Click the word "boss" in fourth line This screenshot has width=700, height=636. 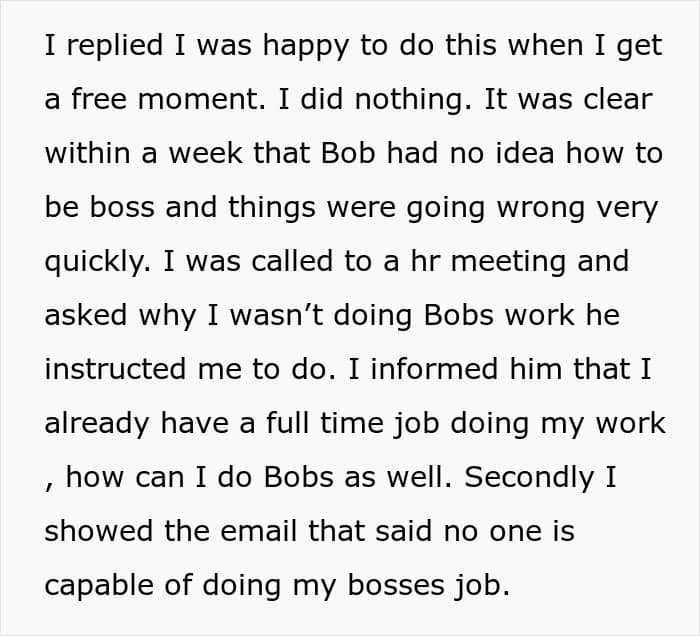click(x=122, y=207)
